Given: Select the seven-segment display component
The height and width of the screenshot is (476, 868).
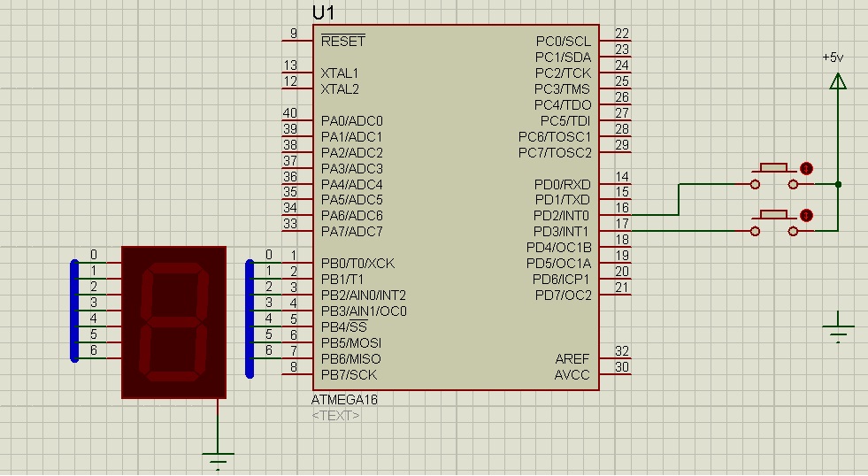Looking at the screenshot, I should point(173,322).
